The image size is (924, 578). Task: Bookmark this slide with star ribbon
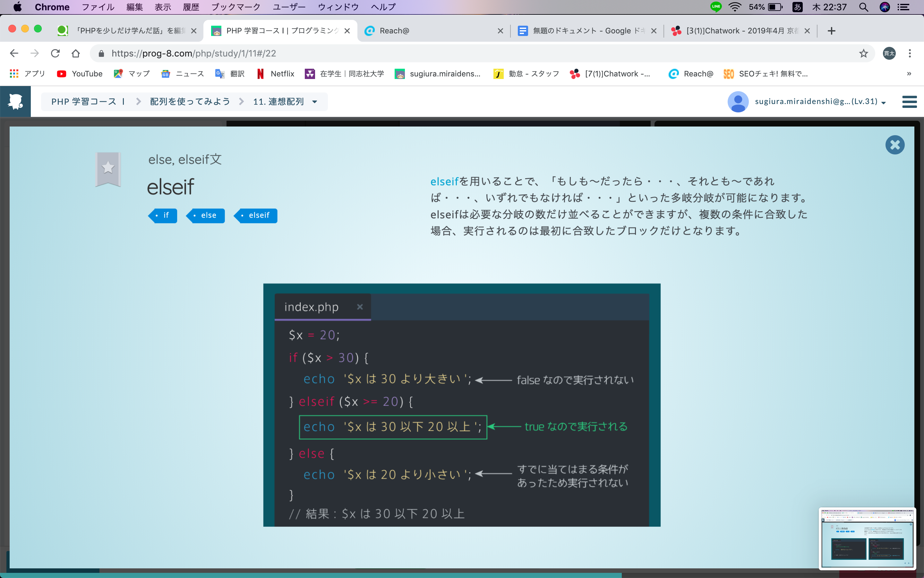point(108,169)
